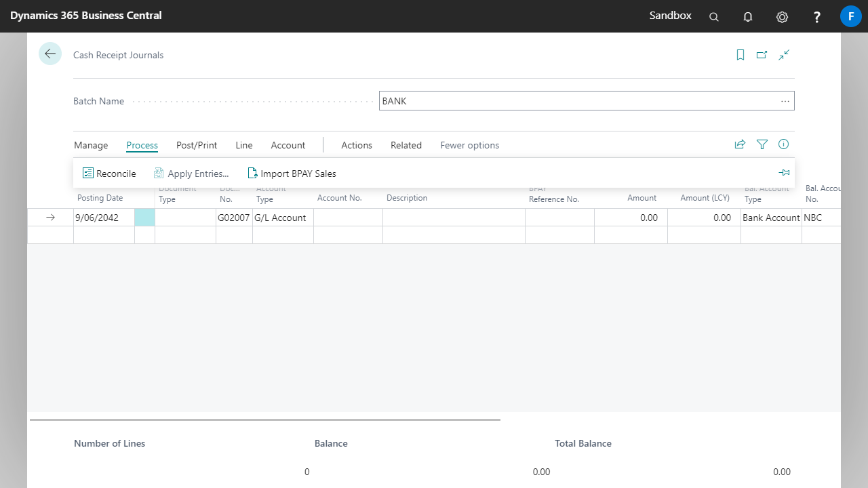Click Import BPAY Sales
Screen dimensions: 868x488
coord(292,174)
